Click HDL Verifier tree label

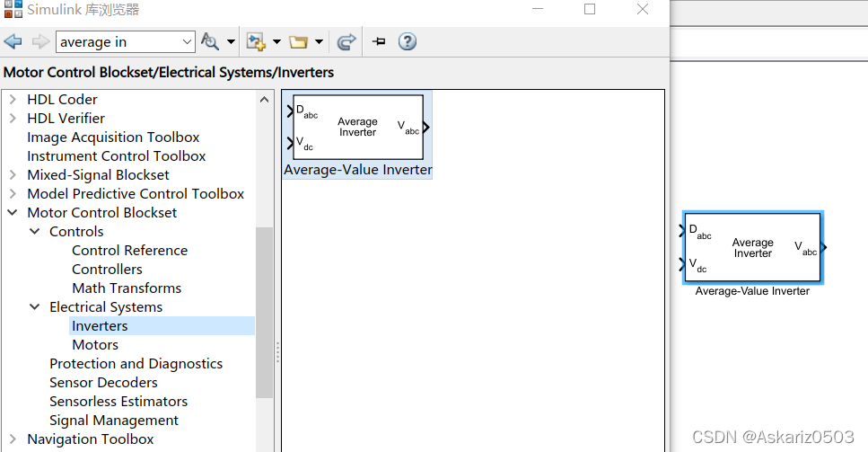66,119
